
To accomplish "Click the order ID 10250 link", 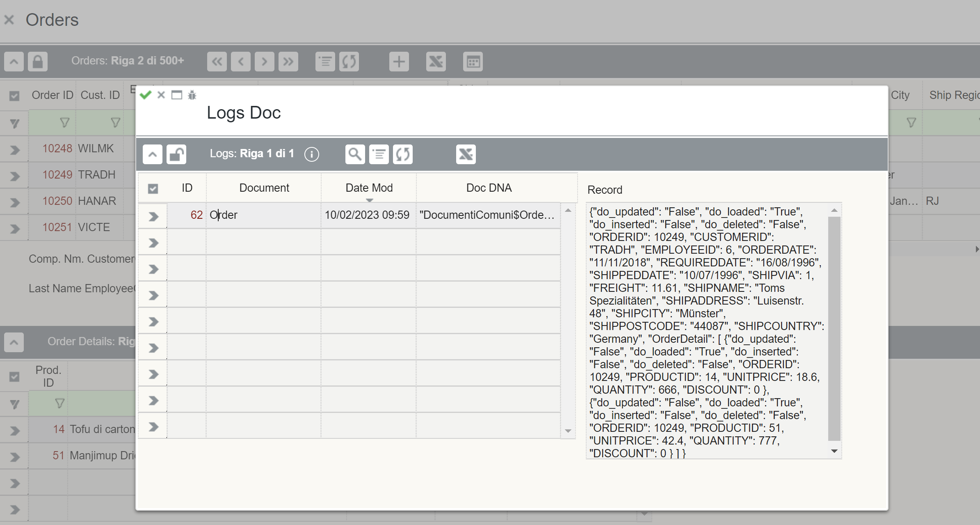I will click(x=57, y=201).
